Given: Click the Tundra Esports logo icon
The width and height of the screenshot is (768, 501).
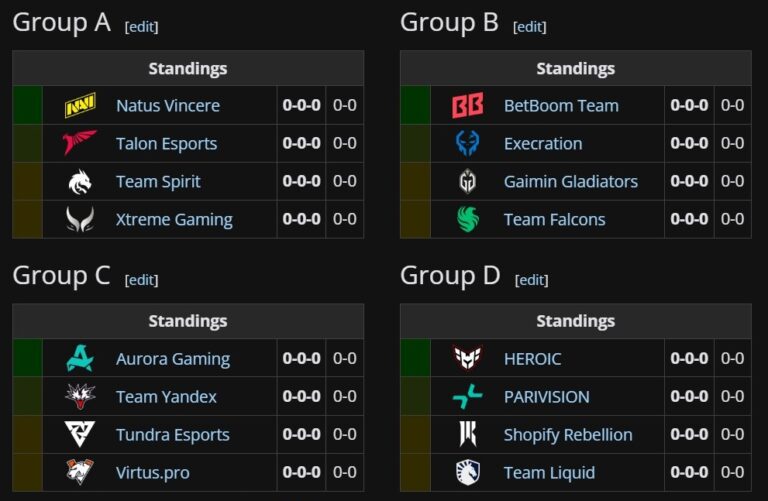Looking at the screenshot, I should (x=80, y=435).
